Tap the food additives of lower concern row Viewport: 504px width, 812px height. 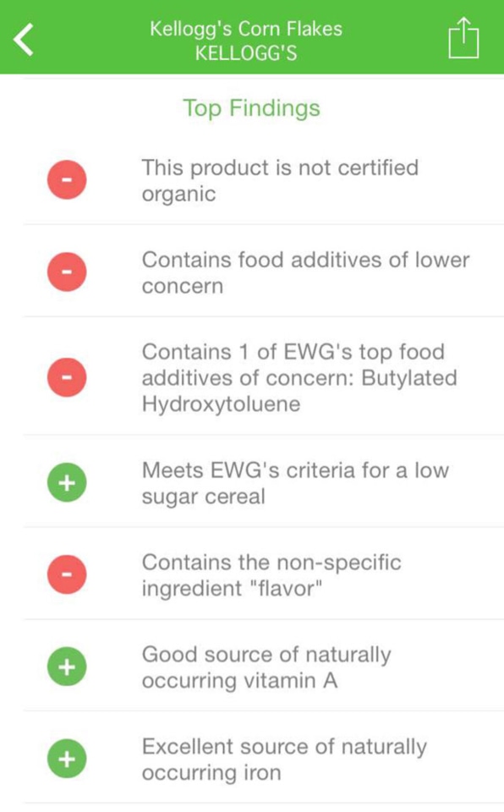[304, 272]
